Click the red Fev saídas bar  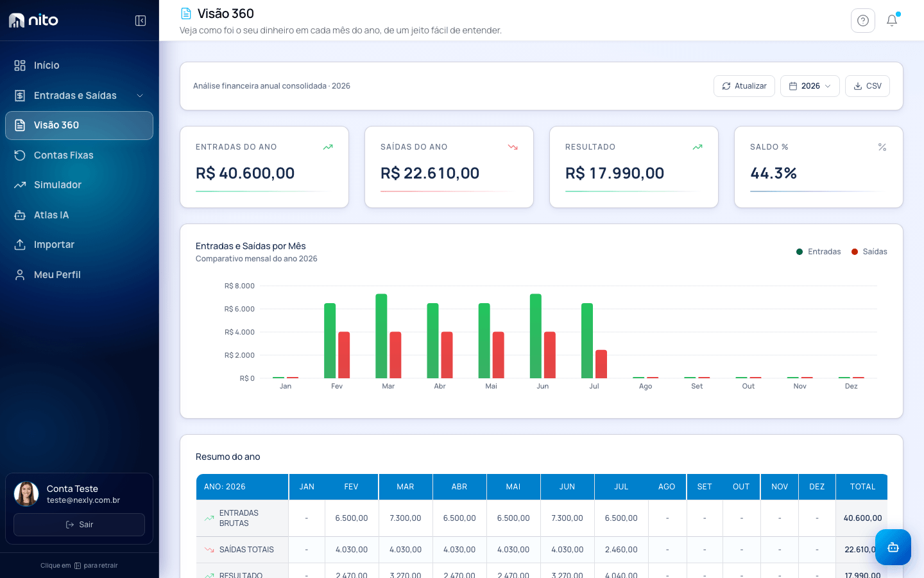point(344,355)
